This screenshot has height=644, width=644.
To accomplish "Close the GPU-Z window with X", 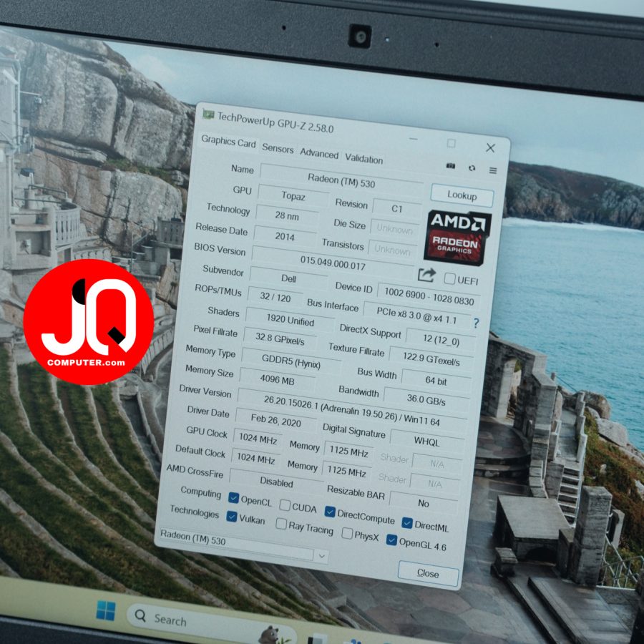I will [490, 148].
